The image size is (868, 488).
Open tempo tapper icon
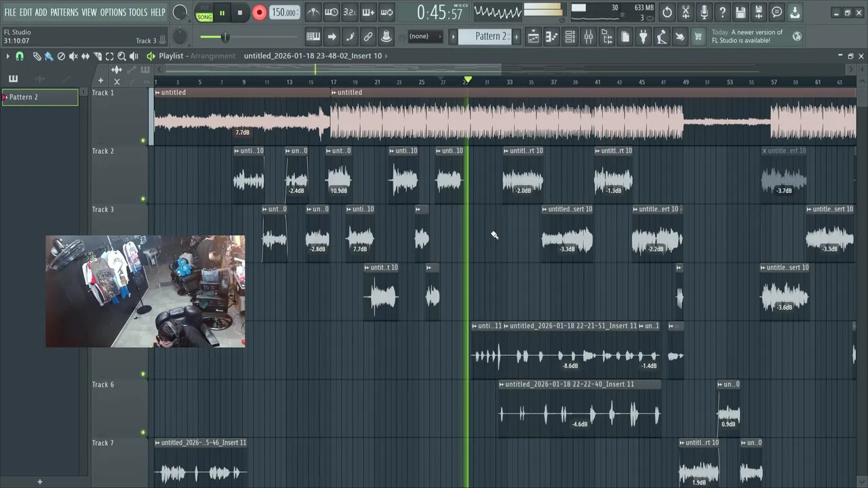(662, 37)
